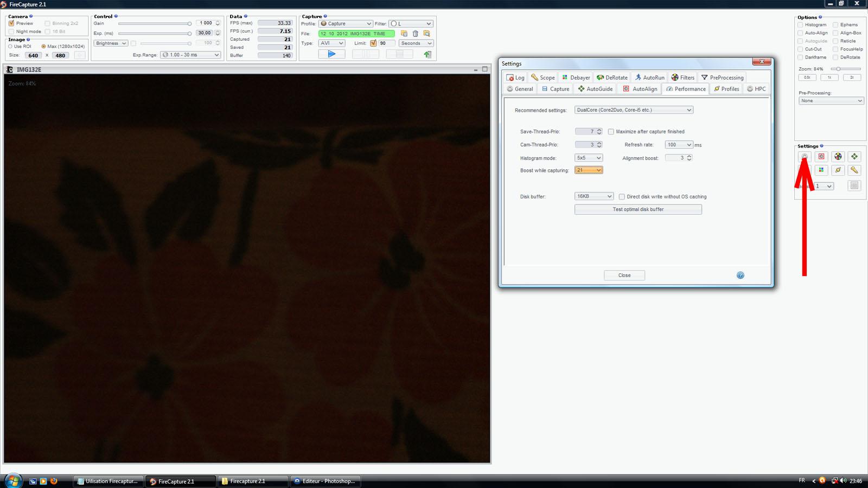
Task: Click the folder search icon in Capture
Action: [x=427, y=34]
